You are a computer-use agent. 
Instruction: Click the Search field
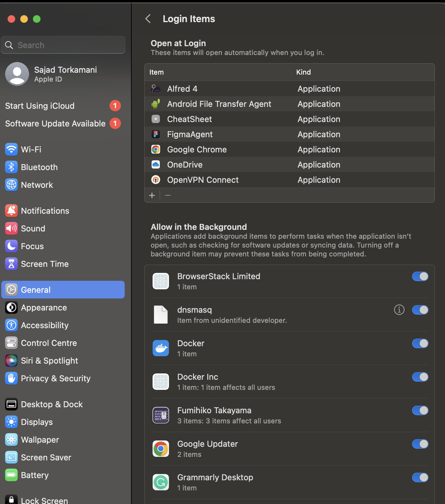[x=63, y=45]
